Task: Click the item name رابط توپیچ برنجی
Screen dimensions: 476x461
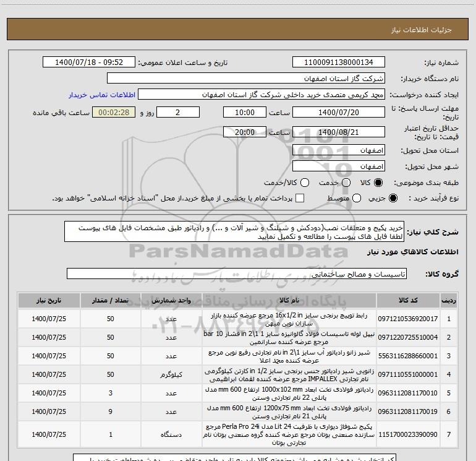Action: tap(289, 319)
